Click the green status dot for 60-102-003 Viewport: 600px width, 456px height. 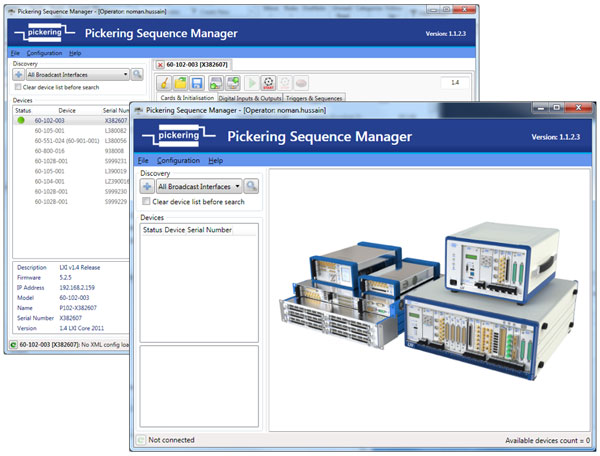coord(21,120)
